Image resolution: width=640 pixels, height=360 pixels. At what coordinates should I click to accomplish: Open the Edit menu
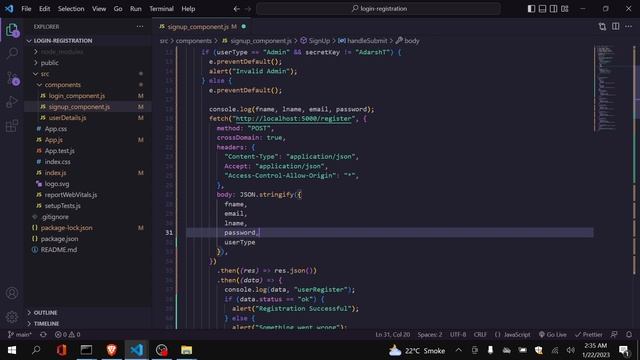(x=44, y=9)
